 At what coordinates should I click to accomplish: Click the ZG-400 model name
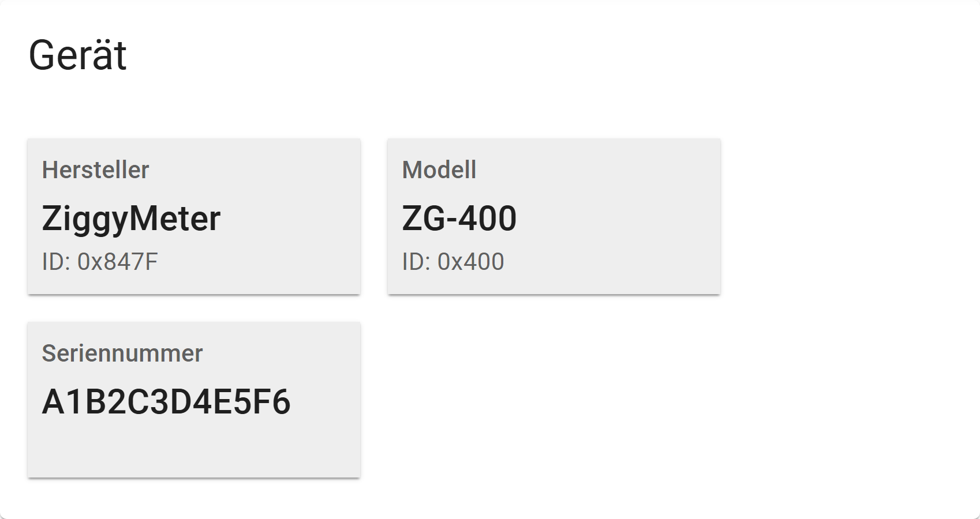point(459,219)
